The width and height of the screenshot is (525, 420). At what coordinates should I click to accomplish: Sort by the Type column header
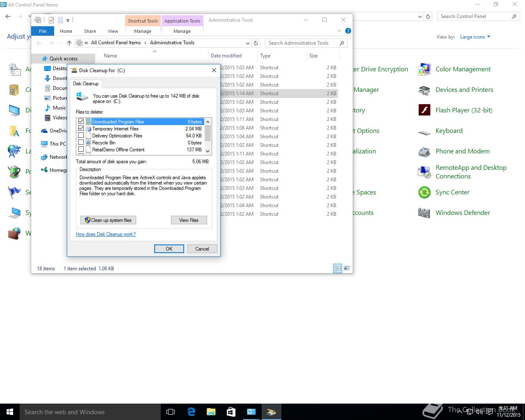click(282, 56)
